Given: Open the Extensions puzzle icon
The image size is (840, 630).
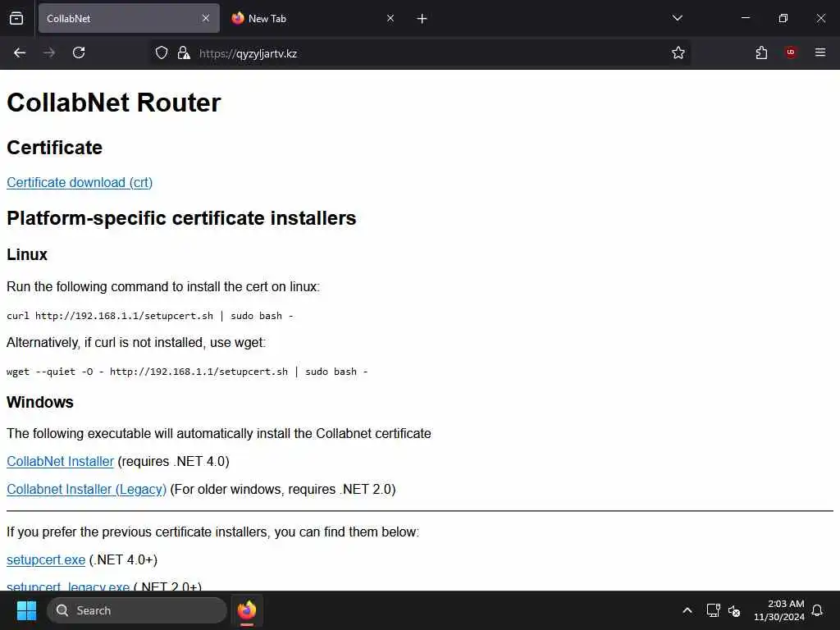Looking at the screenshot, I should click(762, 52).
